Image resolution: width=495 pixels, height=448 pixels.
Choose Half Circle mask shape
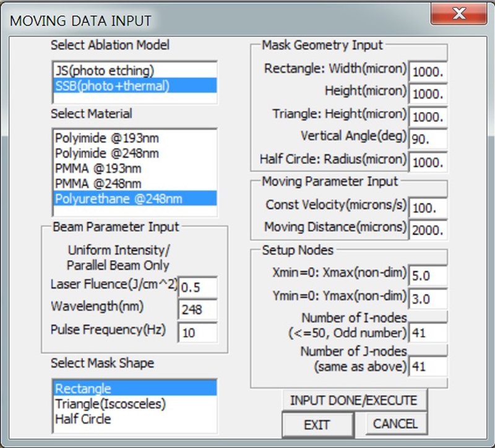point(83,419)
